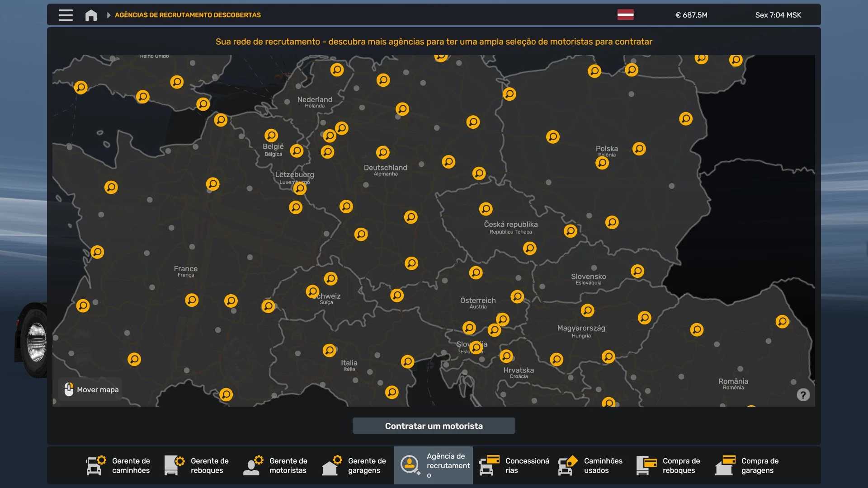Screen dimensions: 868x488
Task: Click the € 687,5M balance display
Action: pos(691,15)
